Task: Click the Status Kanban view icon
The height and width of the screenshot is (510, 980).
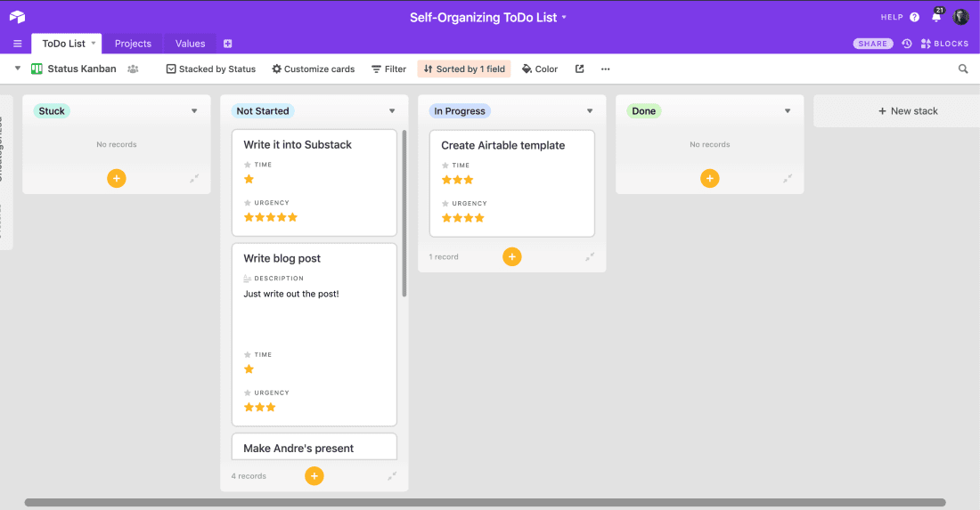Action: coord(37,69)
